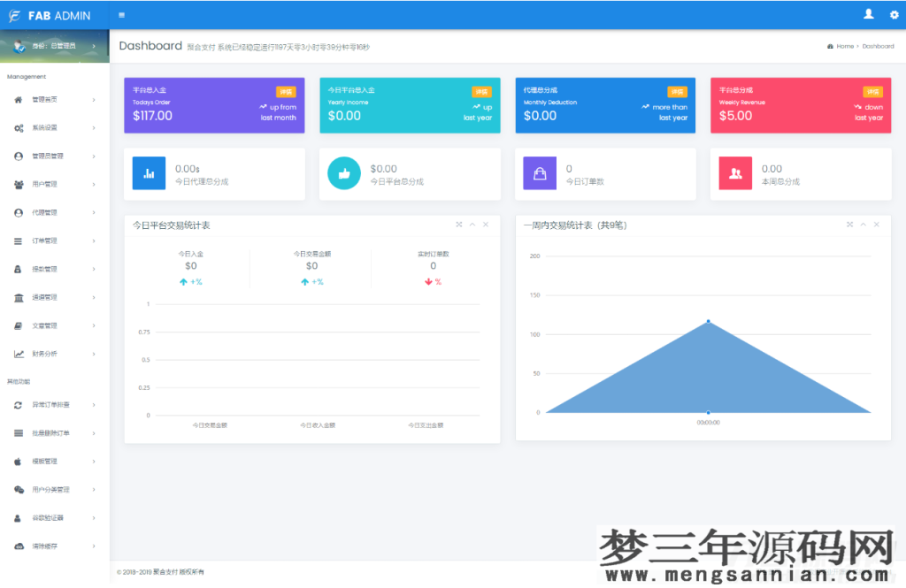This screenshot has width=906, height=588.
Task: Collapse the 一周内交易统计表 panel
Action: click(x=863, y=225)
